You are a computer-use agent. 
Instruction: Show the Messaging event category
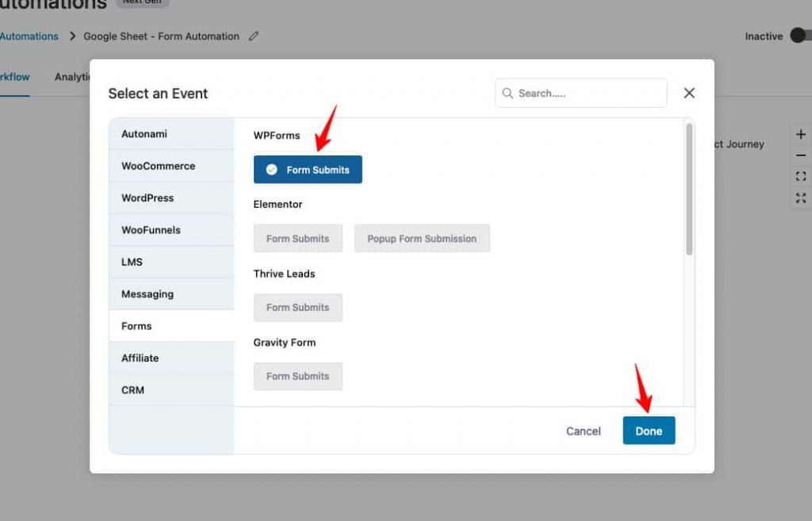pos(171,293)
